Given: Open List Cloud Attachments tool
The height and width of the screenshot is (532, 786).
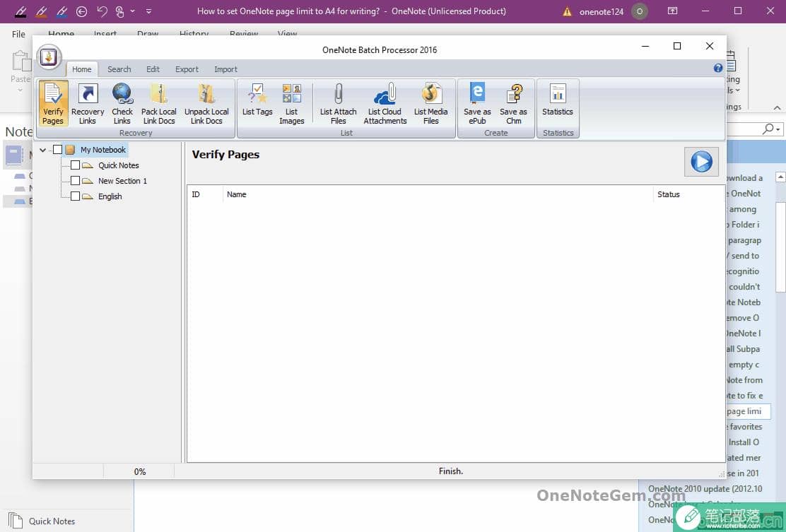Looking at the screenshot, I should coord(385,104).
